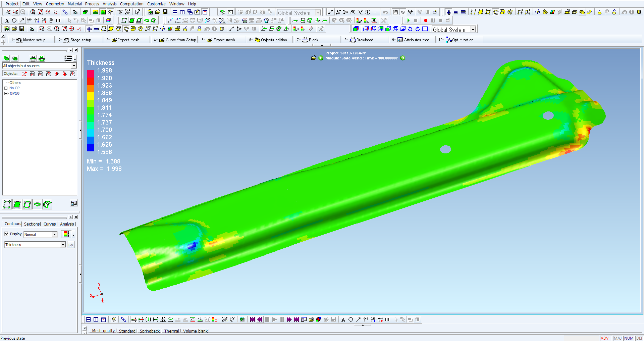Go to next module state arrow
Image resolution: width=644 pixels, height=341 pixels.
tap(403, 58)
